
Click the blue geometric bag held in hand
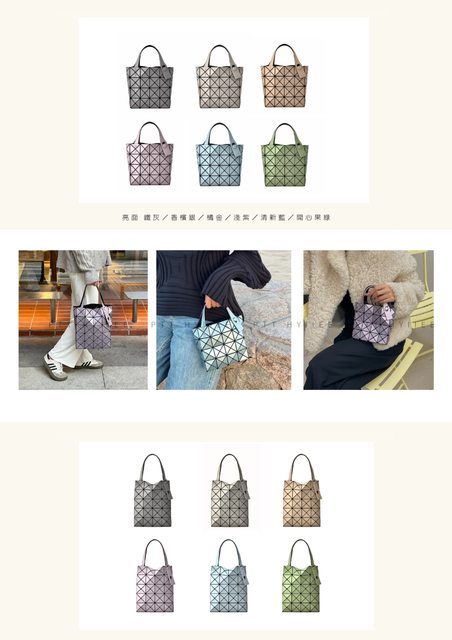(220, 338)
